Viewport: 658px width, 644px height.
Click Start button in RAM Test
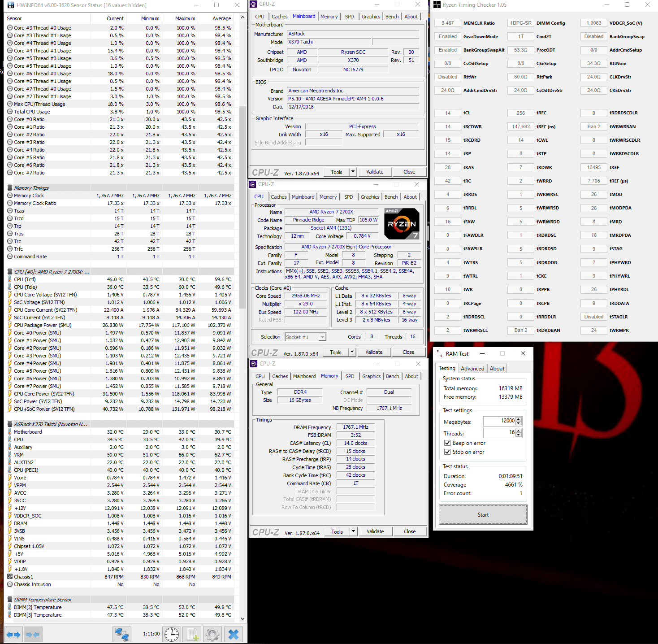pyautogui.click(x=483, y=515)
